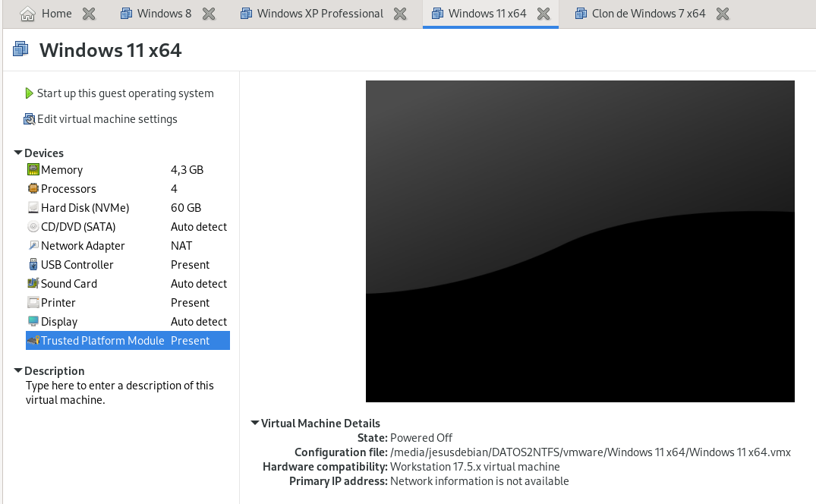Click the Printer label
Viewport: 816px width, 504px height.
(58, 302)
